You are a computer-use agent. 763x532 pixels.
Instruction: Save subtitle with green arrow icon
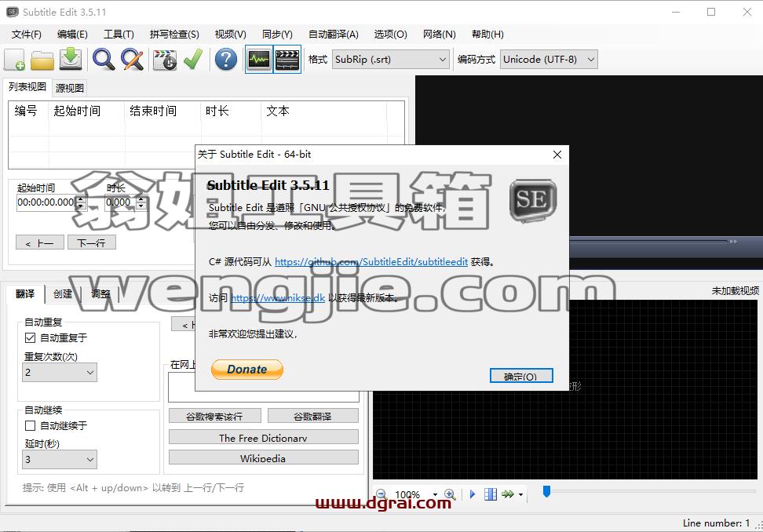click(x=71, y=60)
